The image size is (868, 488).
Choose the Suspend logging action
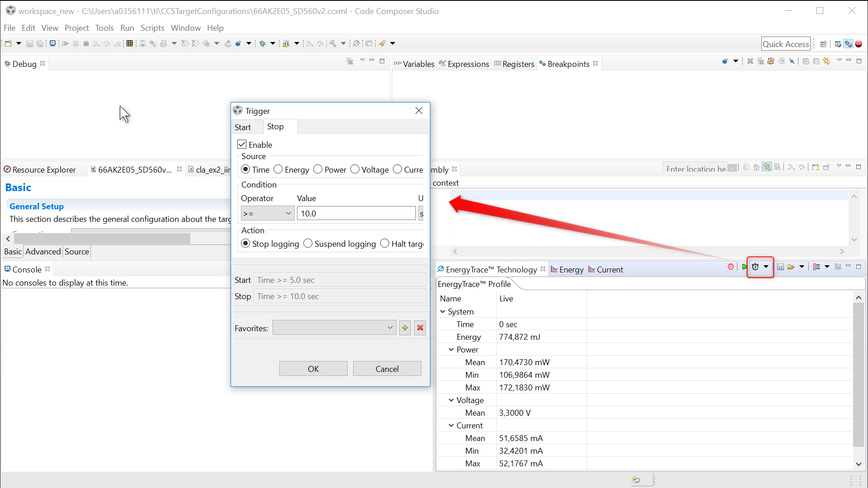[x=308, y=244]
